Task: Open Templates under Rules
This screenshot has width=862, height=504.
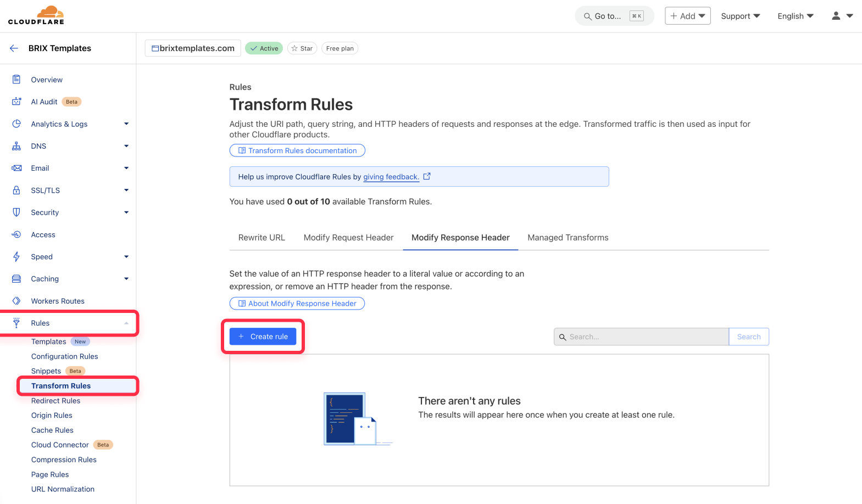Action: tap(48, 341)
